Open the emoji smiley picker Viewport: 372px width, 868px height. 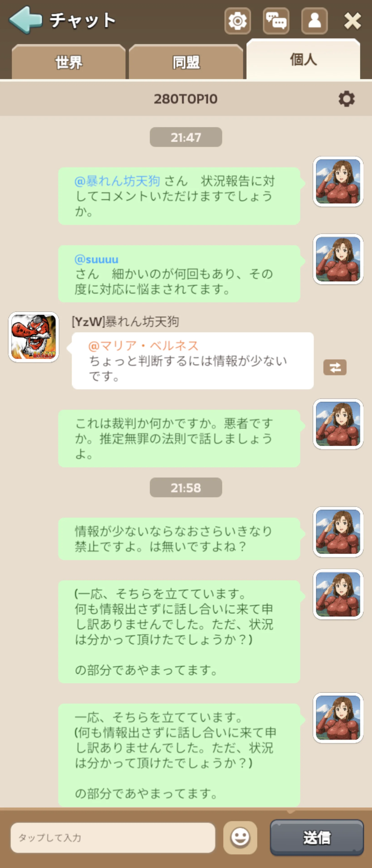pos(240,837)
